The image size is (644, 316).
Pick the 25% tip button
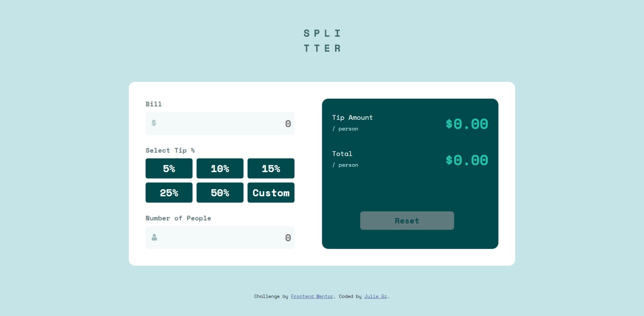coord(169,193)
